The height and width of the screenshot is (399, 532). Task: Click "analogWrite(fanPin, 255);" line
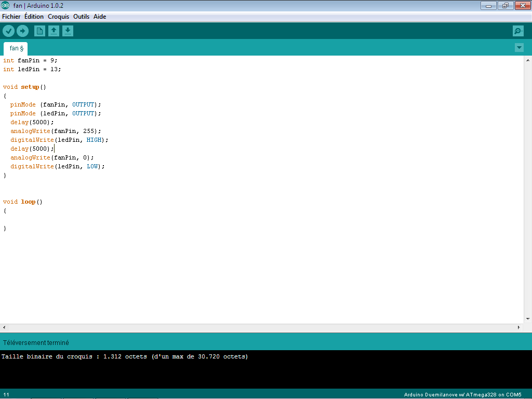56,131
